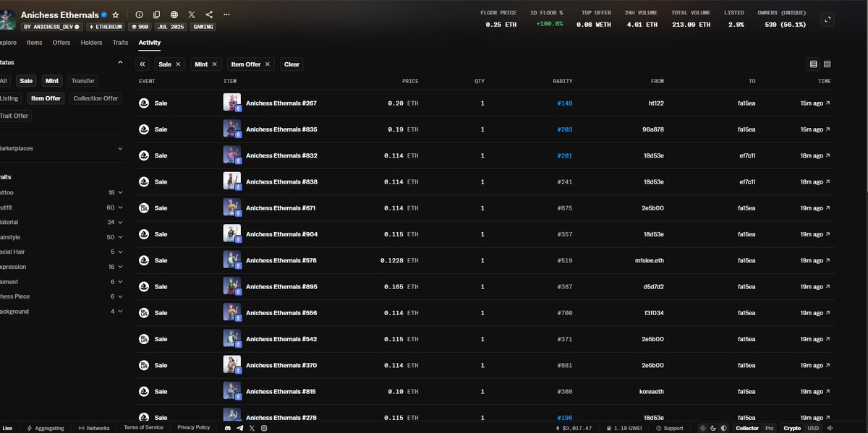
Task: Open the collection info circle icon
Action: click(x=140, y=14)
